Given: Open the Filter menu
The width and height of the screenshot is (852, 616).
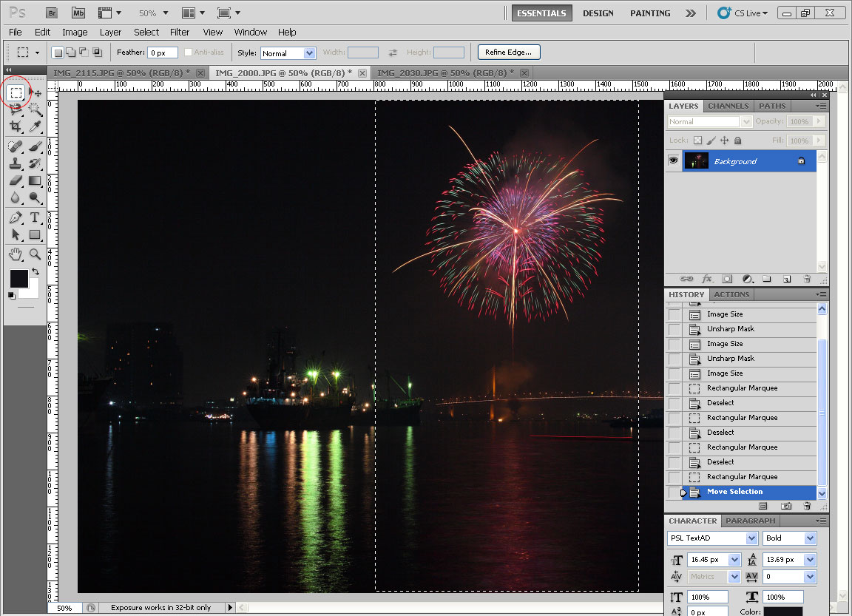Looking at the screenshot, I should coord(180,32).
